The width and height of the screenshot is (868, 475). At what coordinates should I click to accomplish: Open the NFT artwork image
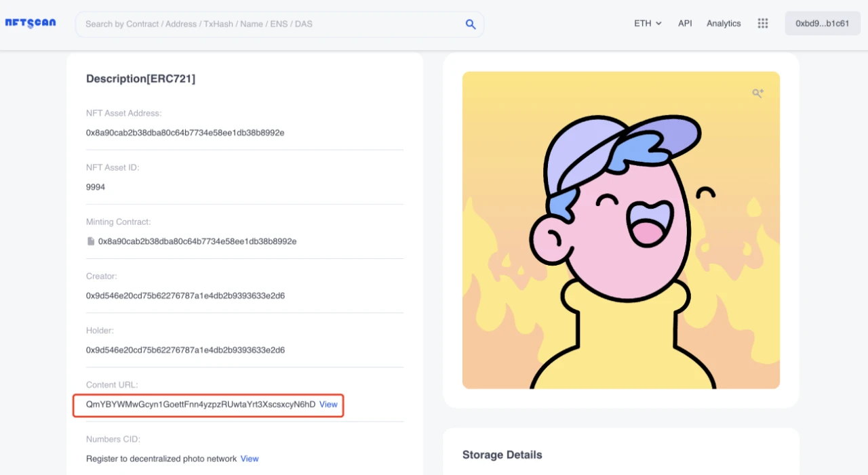click(x=621, y=230)
